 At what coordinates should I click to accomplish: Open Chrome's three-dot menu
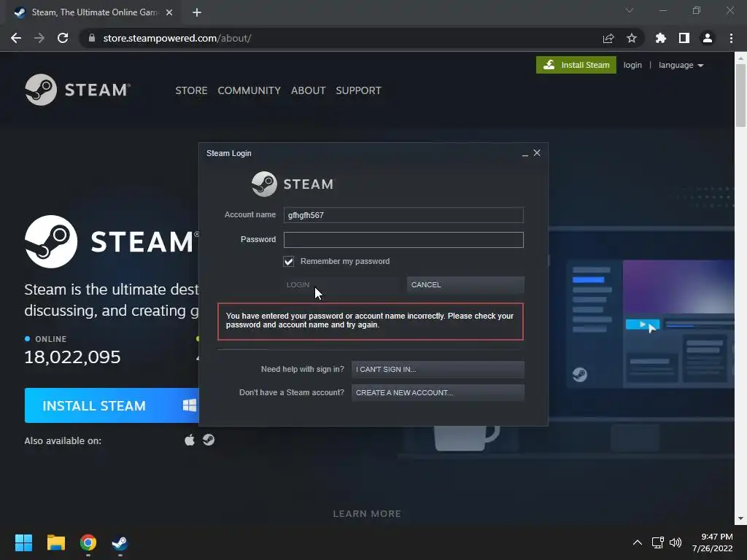731,38
